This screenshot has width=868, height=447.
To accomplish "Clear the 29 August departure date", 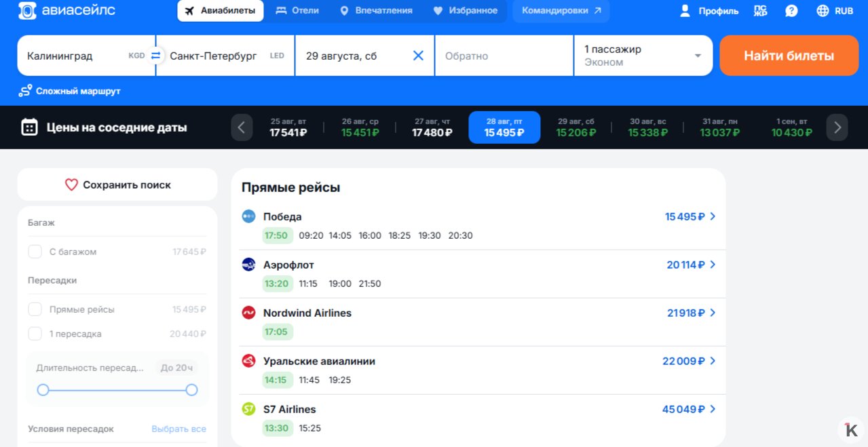I will click(x=418, y=56).
